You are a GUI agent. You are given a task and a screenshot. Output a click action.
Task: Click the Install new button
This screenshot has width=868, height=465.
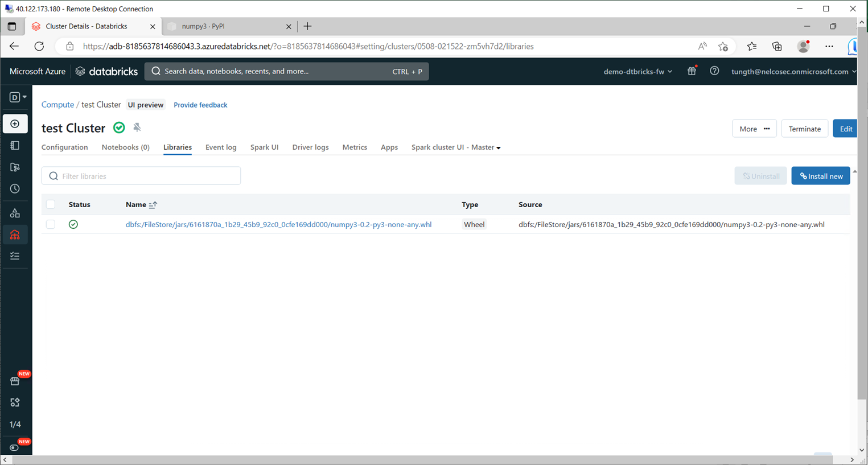point(820,176)
